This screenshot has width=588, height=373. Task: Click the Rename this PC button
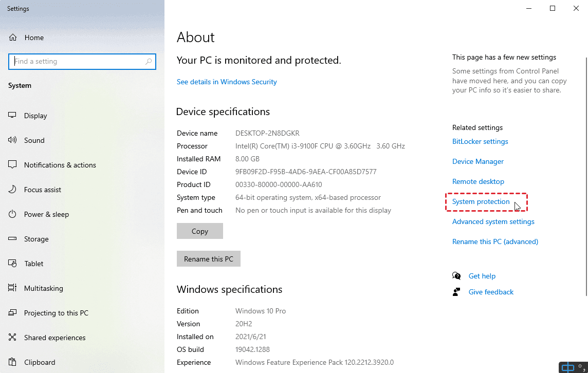click(209, 259)
